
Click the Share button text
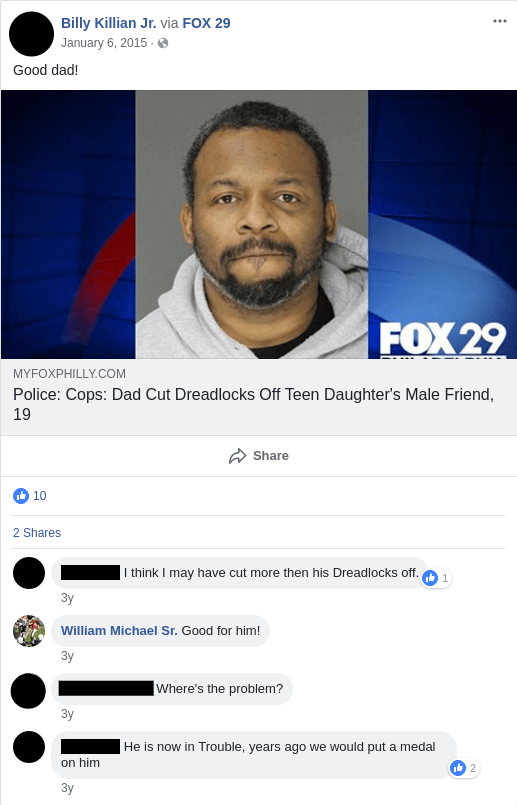click(x=271, y=456)
